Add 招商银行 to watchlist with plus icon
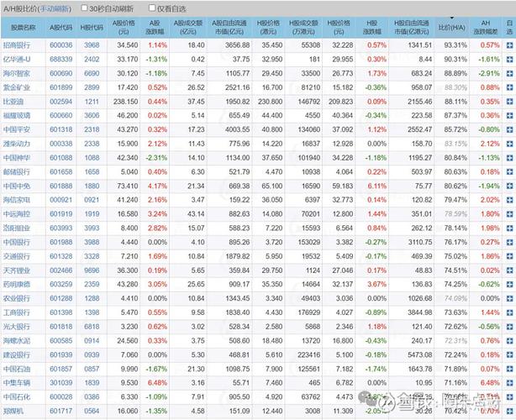Image resolution: width=516 pixels, height=420 pixels. tap(509, 45)
